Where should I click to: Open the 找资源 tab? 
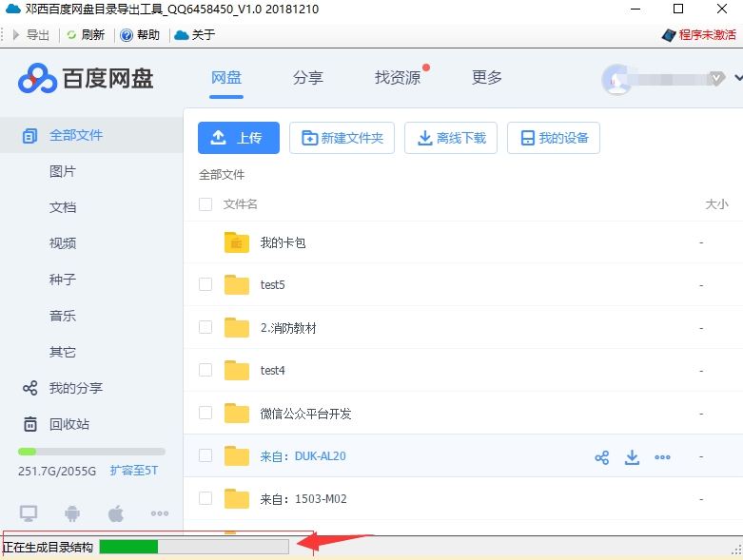[x=398, y=78]
